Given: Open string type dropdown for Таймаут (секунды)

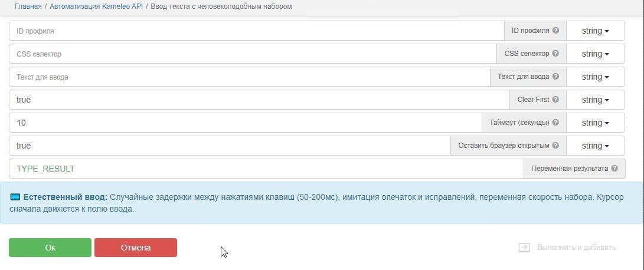Looking at the screenshot, I should (595, 123).
